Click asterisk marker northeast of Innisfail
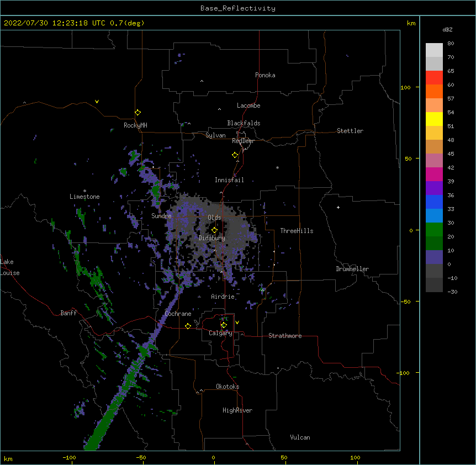The width and height of the screenshot is (476, 465). [x=277, y=167]
